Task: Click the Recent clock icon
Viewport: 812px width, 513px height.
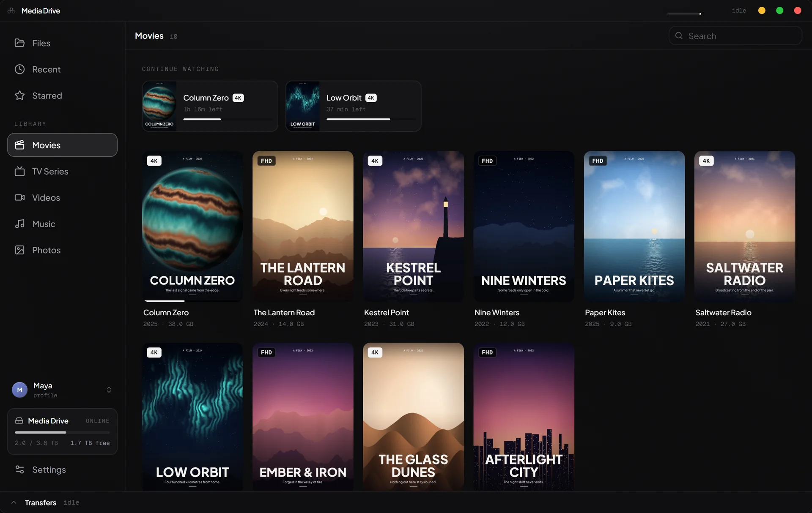Action: 19,69
